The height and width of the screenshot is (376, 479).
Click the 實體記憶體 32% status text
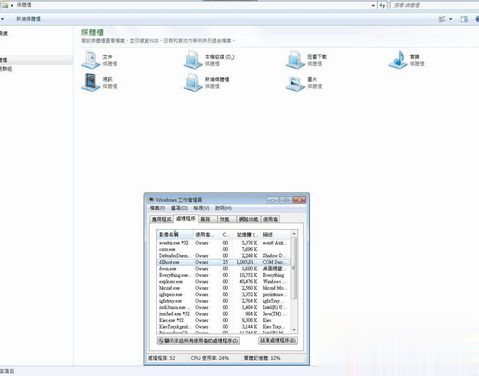click(x=262, y=358)
